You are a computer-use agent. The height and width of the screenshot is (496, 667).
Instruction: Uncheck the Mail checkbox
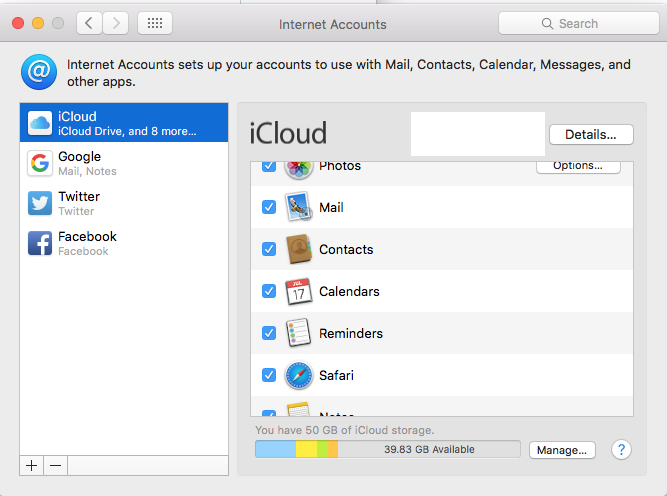click(x=269, y=207)
